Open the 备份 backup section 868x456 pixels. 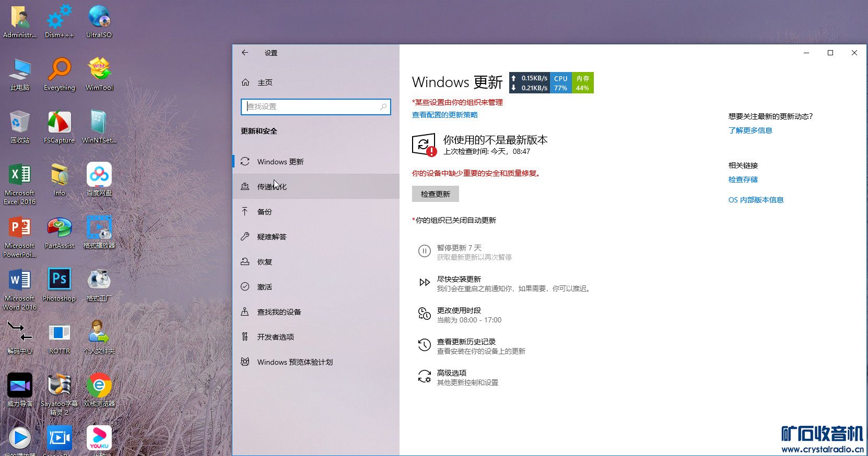point(316,212)
